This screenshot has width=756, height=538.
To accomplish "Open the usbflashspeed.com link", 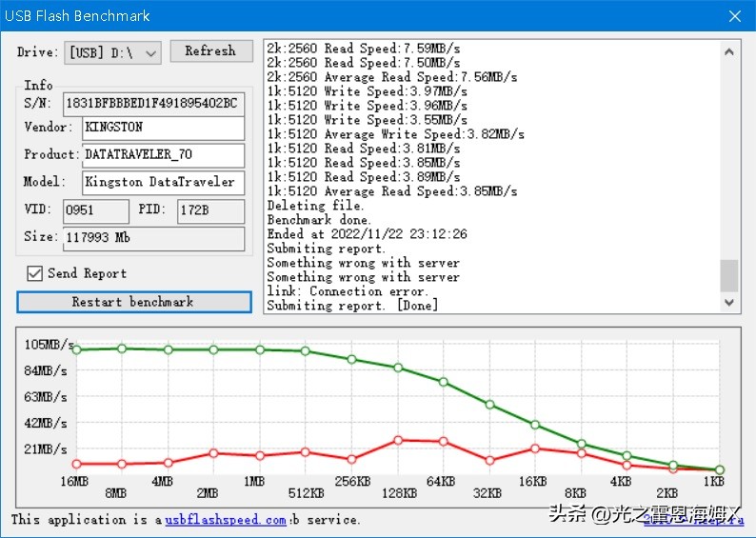I will click(x=225, y=520).
